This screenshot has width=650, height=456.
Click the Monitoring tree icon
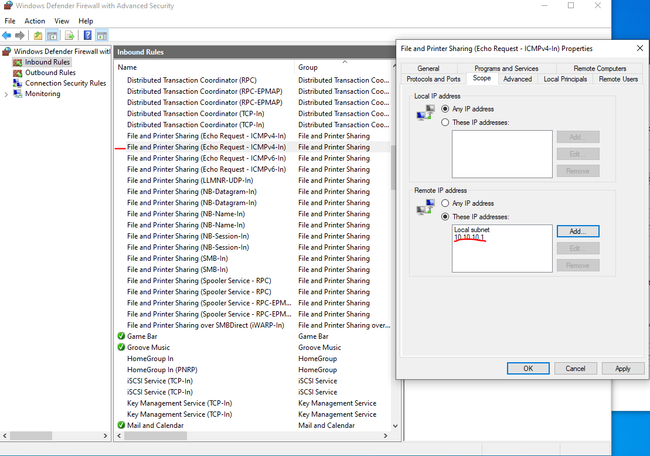[17, 93]
